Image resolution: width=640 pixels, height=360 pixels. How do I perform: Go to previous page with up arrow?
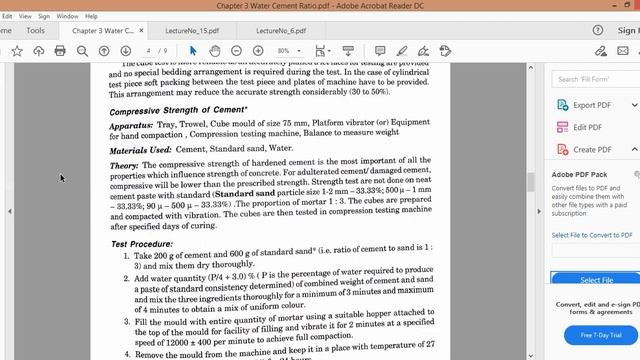pos(104,51)
